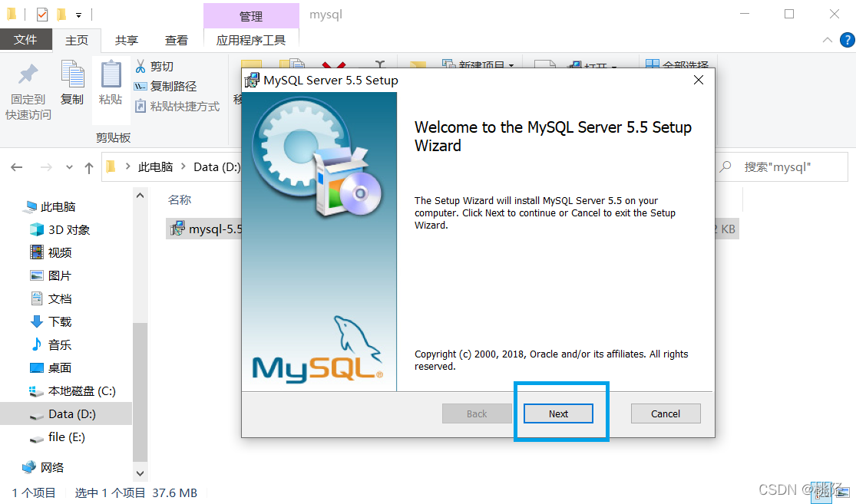Maximize the File Explorer window
856x504 pixels.
tap(789, 14)
